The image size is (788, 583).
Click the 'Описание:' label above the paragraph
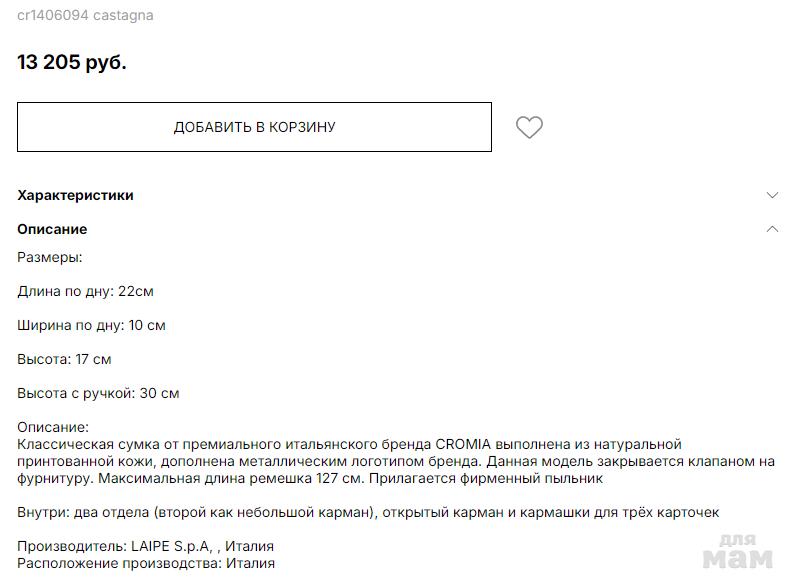(x=53, y=427)
